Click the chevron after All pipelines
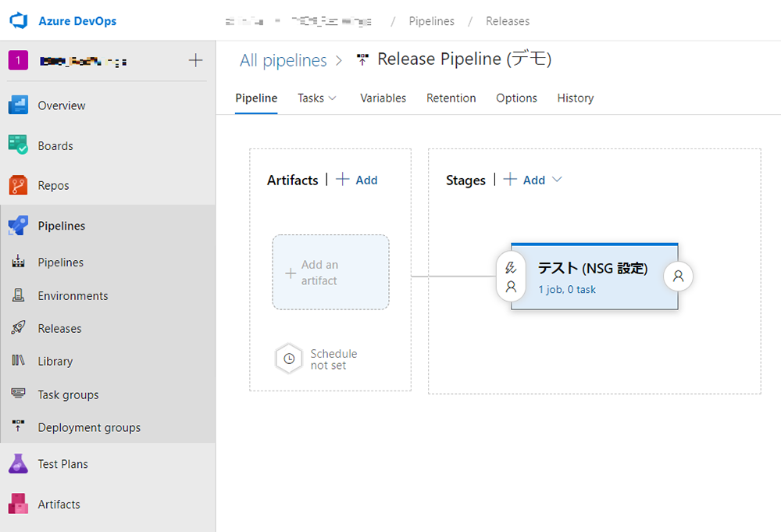 (339, 61)
